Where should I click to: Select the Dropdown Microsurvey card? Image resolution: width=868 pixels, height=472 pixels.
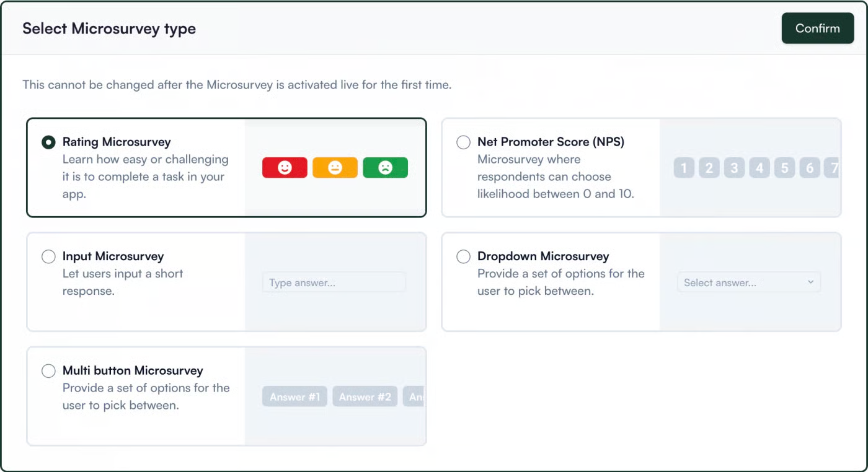(552, 282)
